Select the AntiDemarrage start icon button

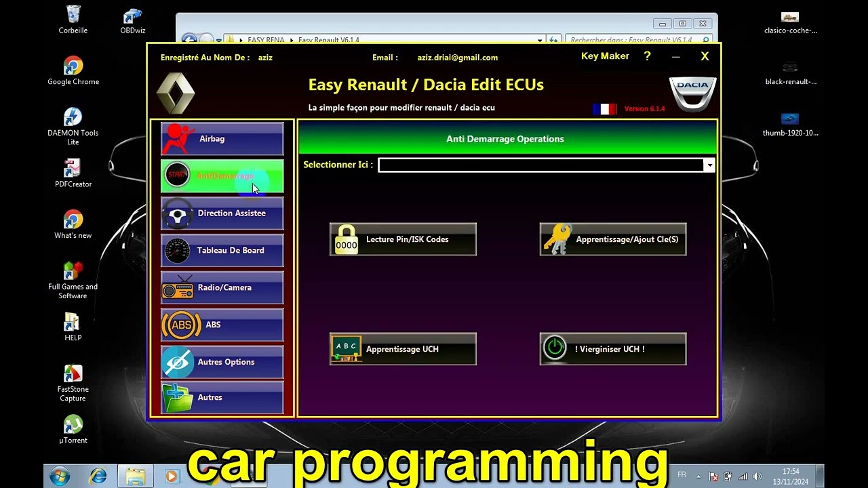click(x=222, y=176)
